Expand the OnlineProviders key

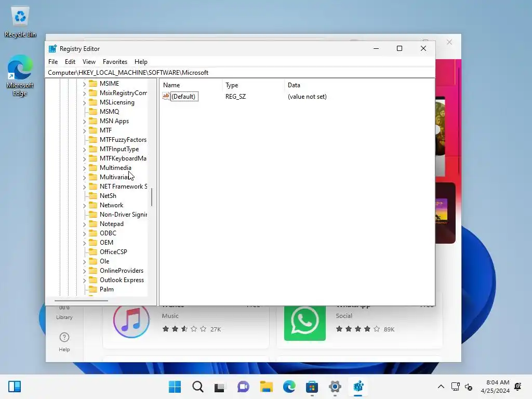pyautogui.click(x=85, y=271)
